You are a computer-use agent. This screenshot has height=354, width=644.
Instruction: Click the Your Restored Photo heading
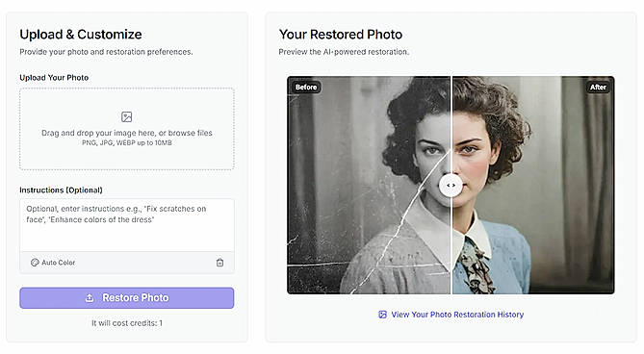click(341, 35)
